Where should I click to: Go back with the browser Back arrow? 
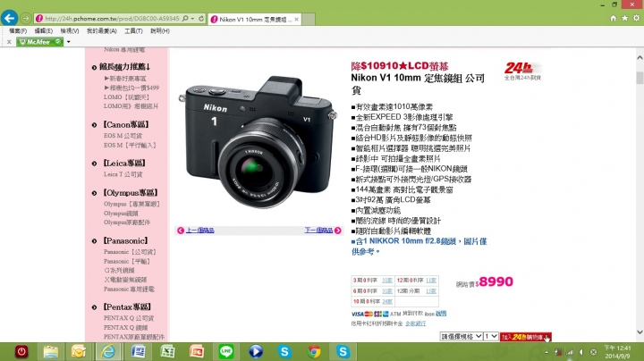click(9, 19)
